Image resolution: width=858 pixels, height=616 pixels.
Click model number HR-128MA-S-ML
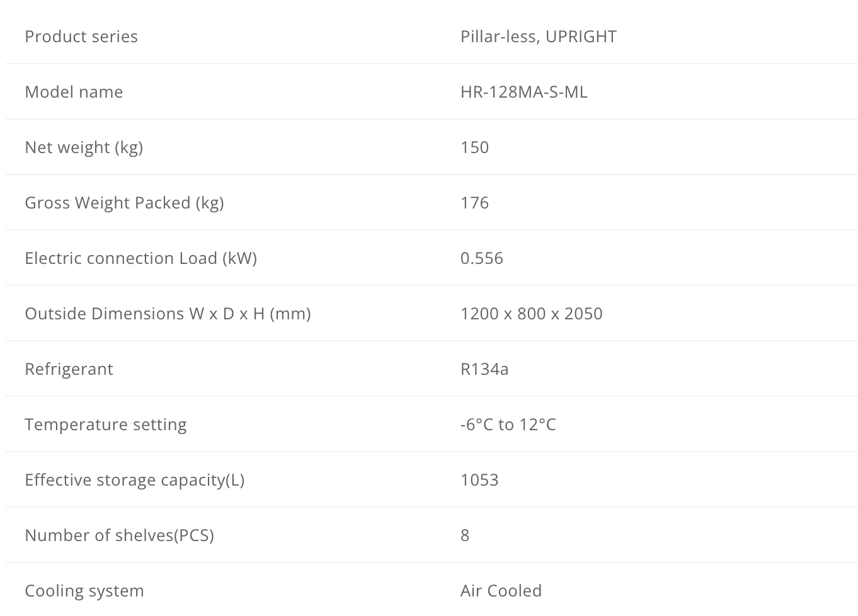pyautogui.click(x=523, y=92)
